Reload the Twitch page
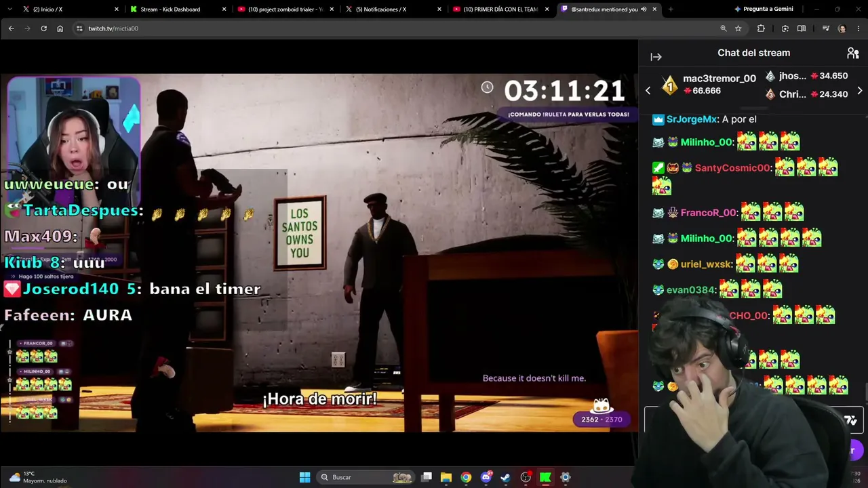This screenshot has height=488, width=868. click(43, 28)
